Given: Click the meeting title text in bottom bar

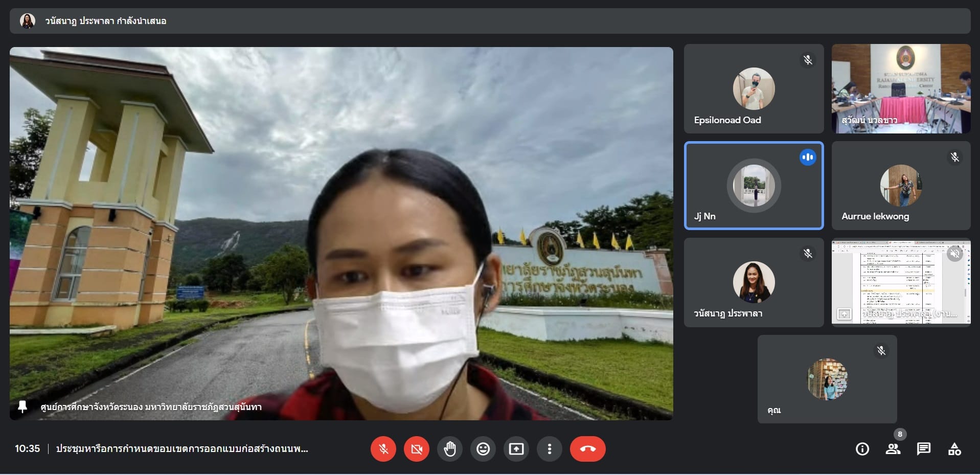Looking at the screenshot, I should point(181,449).
